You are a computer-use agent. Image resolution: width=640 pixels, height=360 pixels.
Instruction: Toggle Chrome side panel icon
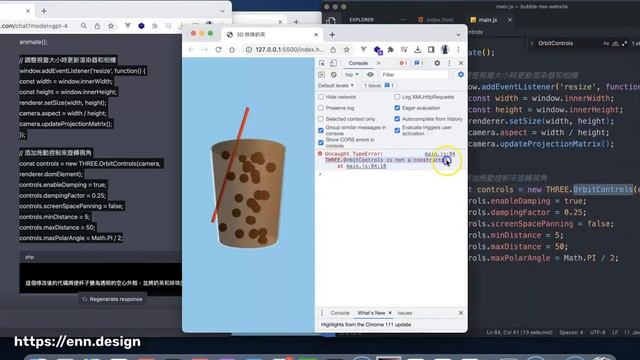click(x=431, y=50)
